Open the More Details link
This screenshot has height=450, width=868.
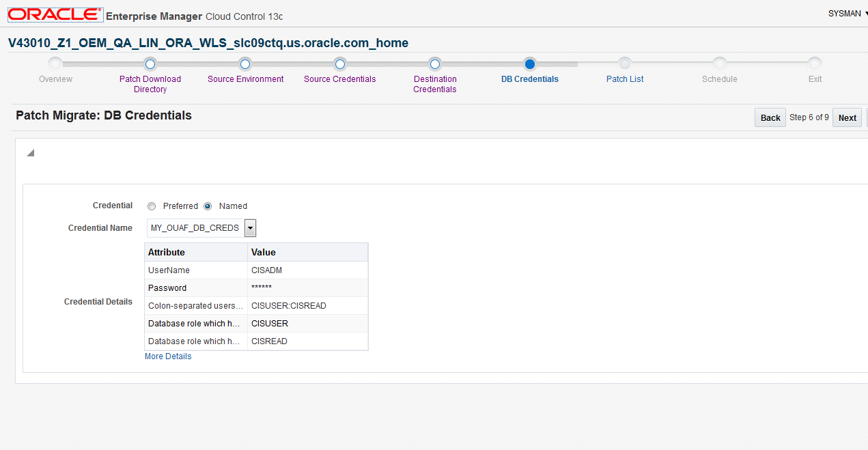(x=168, y=356)
